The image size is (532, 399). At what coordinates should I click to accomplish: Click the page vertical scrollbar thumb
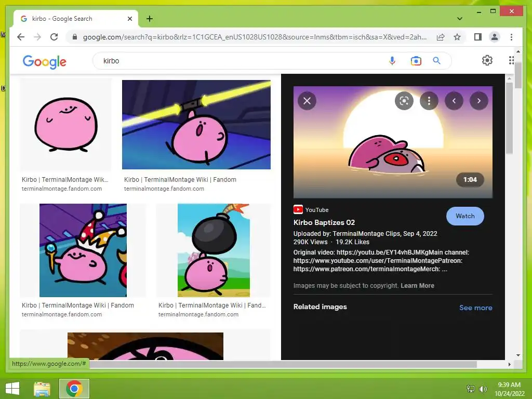click(x=518, y=75)
